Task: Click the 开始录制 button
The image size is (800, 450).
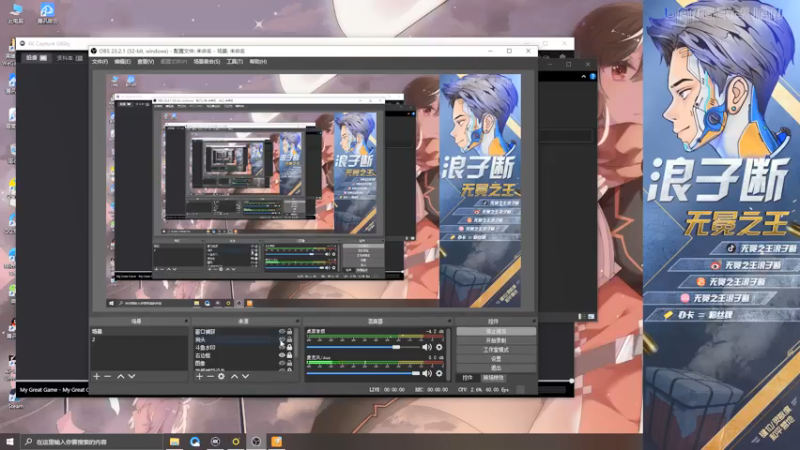Action: click(496, 341)
